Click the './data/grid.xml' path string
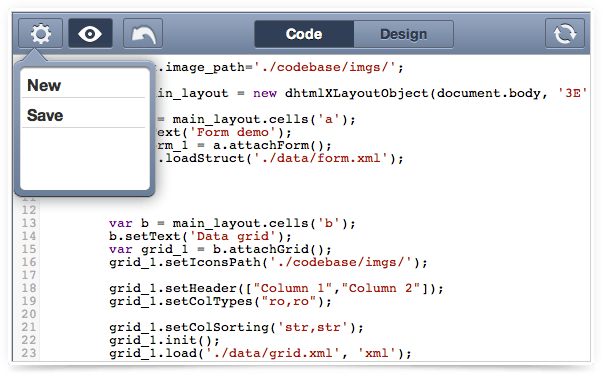Screen dimensions: 602x375 tap(273, 353)
